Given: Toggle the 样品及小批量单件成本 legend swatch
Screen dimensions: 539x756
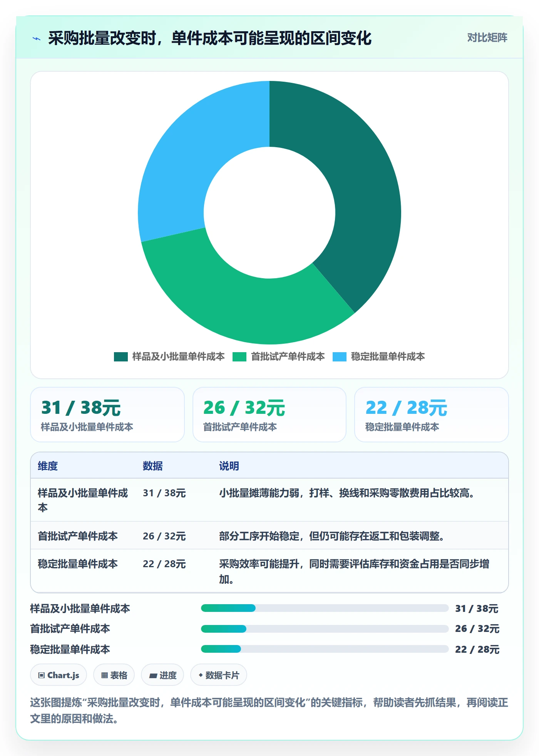Looking at the screenshot, I should tap(121, 357).
